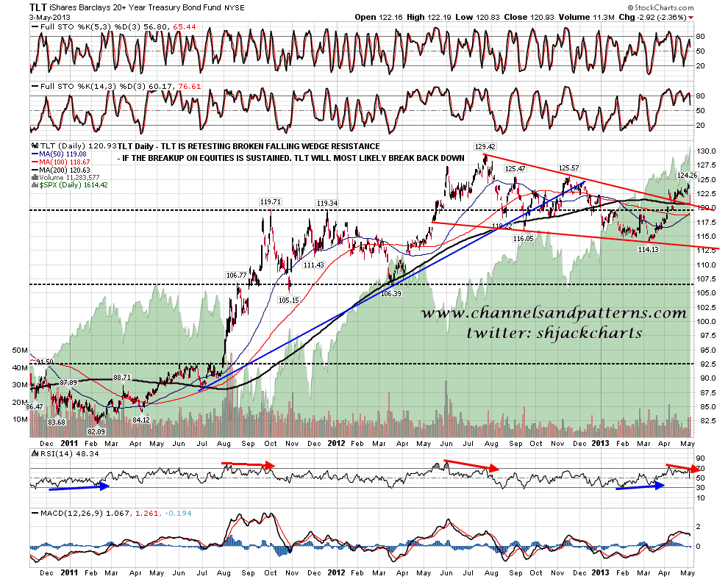Click the 129.42 peak price label

pyautogui.click(x=483, y=148)
